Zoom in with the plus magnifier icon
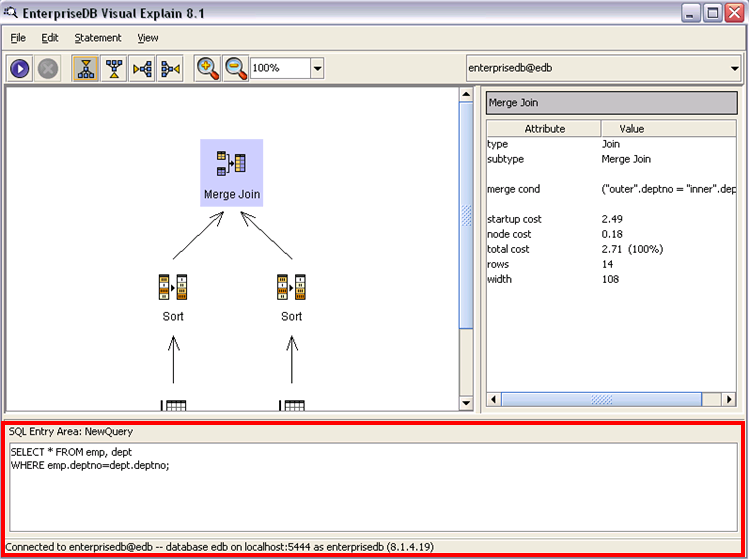Image resolution: width=749 pixels, height=560 pixels. 208,69
